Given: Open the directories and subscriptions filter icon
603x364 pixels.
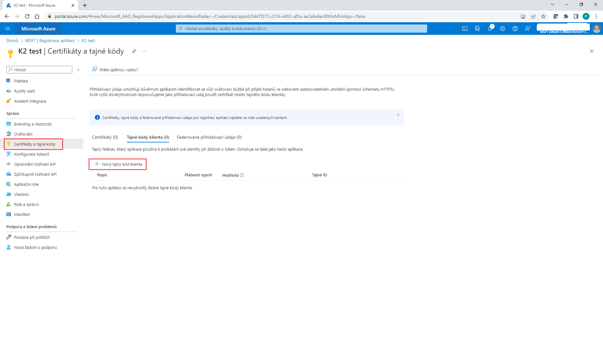Looking at the screenshot, I should (477, 29).
